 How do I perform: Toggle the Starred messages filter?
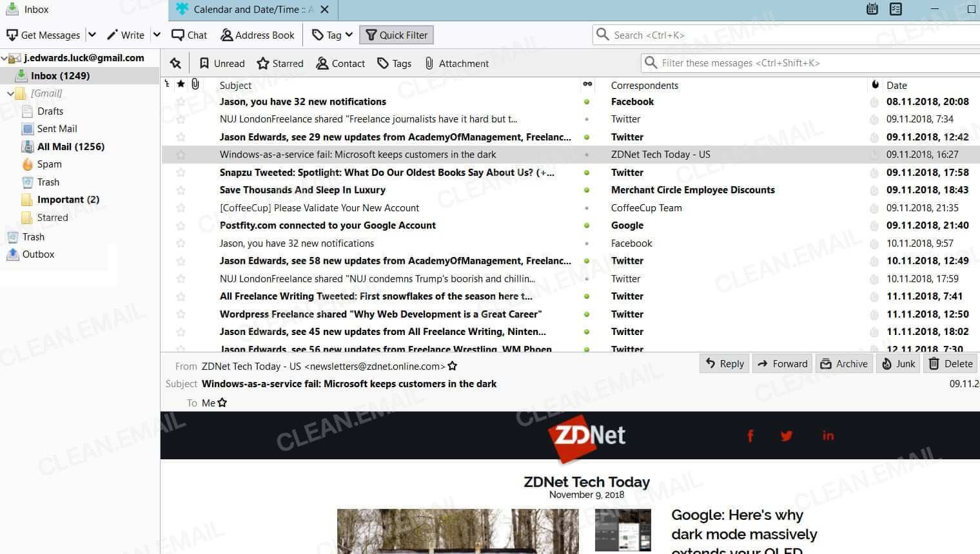[280, 63]
